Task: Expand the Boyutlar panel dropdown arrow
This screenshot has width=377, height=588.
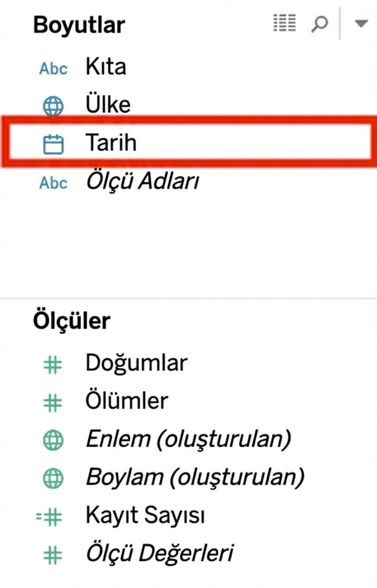Action: [361, 24]
